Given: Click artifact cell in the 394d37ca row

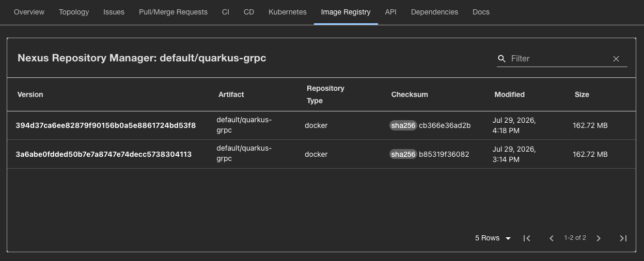Looking at the screenshot, I should (x=244, y=125).
